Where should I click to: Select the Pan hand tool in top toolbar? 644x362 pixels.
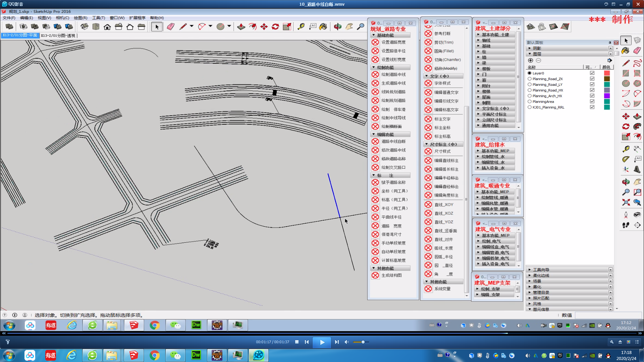[x=349, y=27]
